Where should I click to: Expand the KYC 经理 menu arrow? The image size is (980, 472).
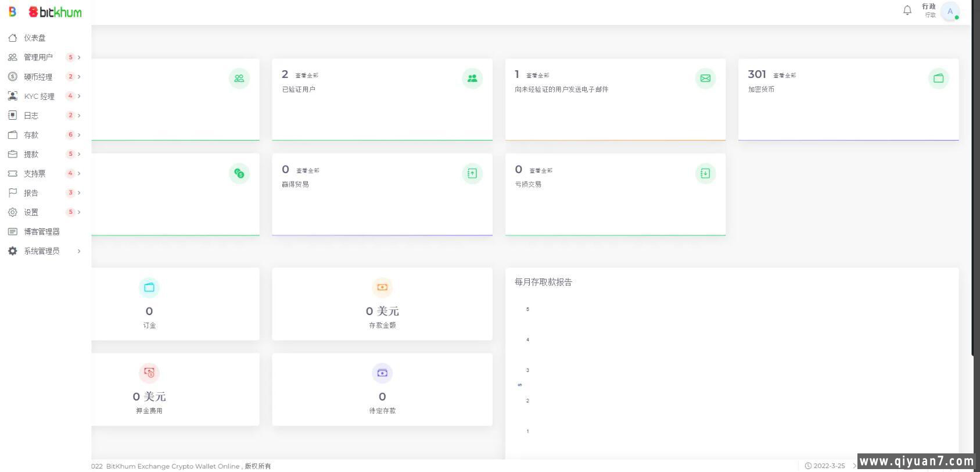pyautogui.click(x=79, y=96)
